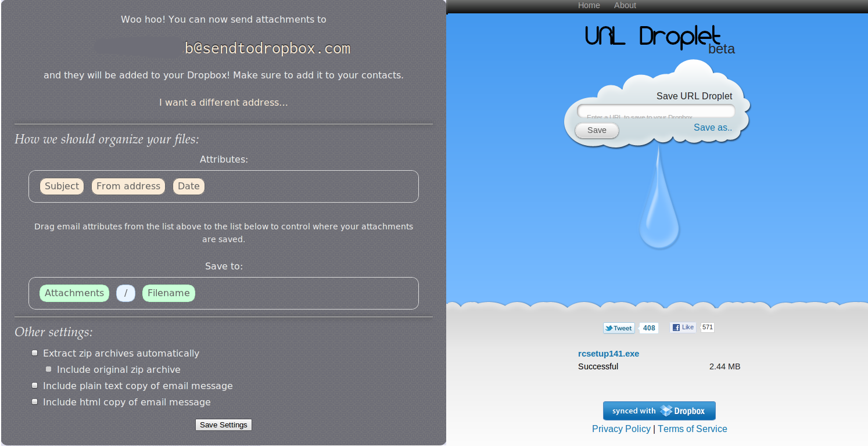Click the 'Other settings:' heading
The image size is (868, 446).
(53, 332)
